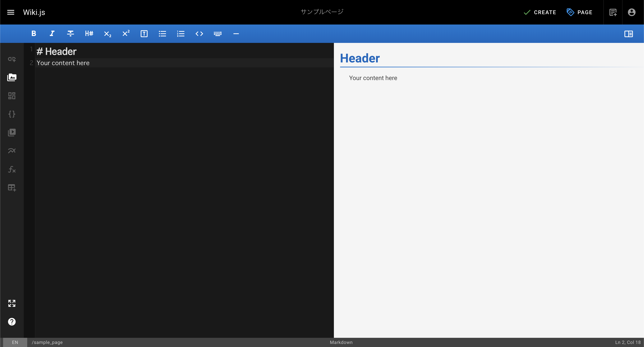Toggle the preview pane view
Viewport: 644px width, 347px height.
point(628,34)
